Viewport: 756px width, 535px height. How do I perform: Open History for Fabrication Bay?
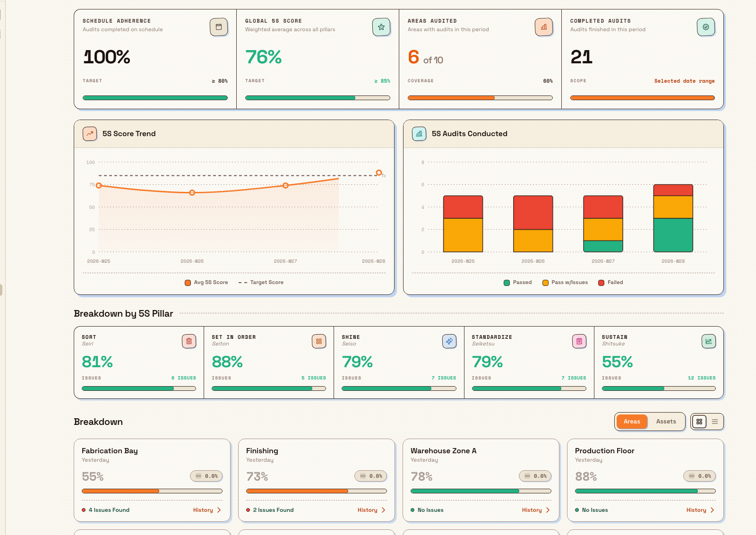click(x=207, y=510)
